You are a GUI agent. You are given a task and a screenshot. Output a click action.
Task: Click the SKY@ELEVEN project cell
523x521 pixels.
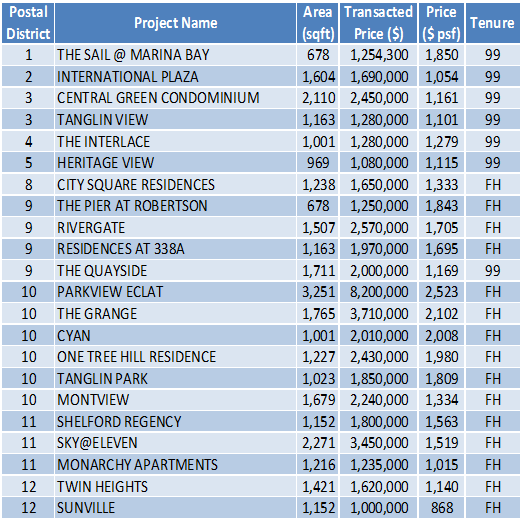pyautogui.click(x=175, y=443)
